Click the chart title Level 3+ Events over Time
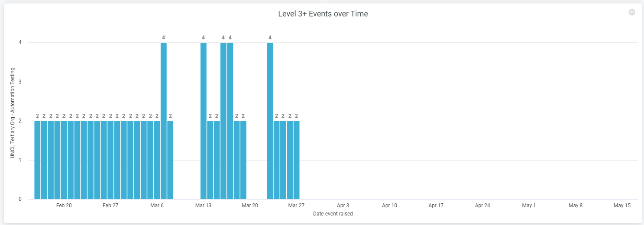 tap(323, 14)
